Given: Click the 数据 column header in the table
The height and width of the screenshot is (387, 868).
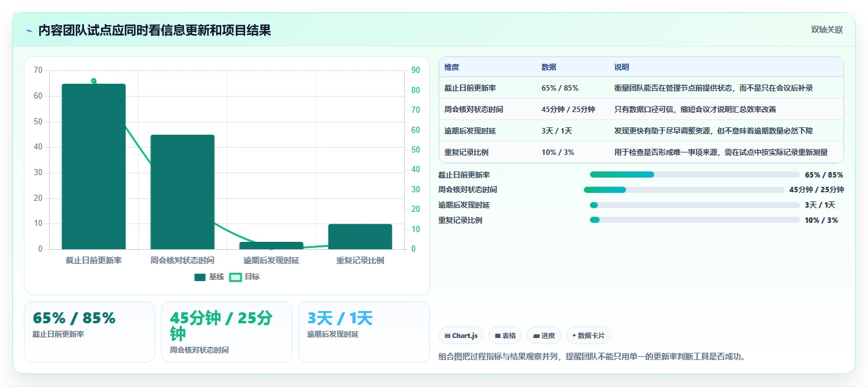Looking at the screenshot, I should [x=549, y=67].
